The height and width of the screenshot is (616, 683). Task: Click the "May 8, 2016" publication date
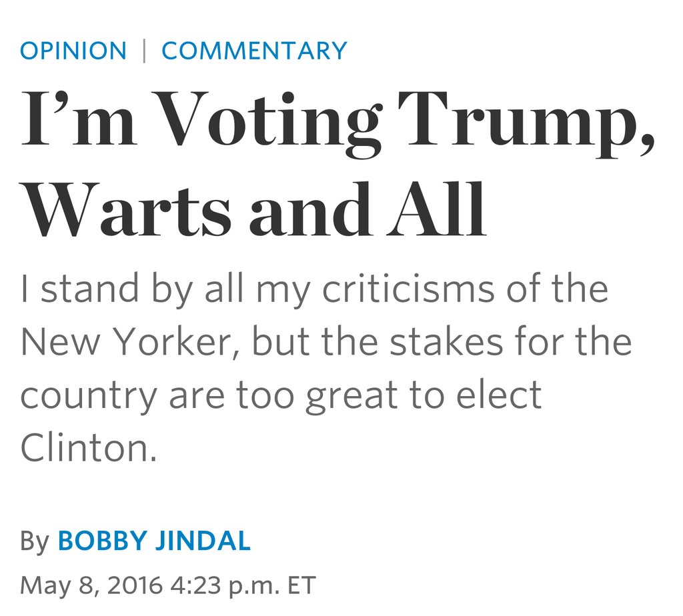pos(91,585)
